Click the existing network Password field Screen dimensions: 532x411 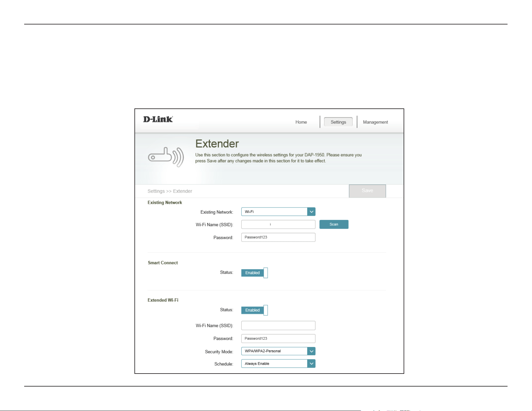[x=278, y=237]
